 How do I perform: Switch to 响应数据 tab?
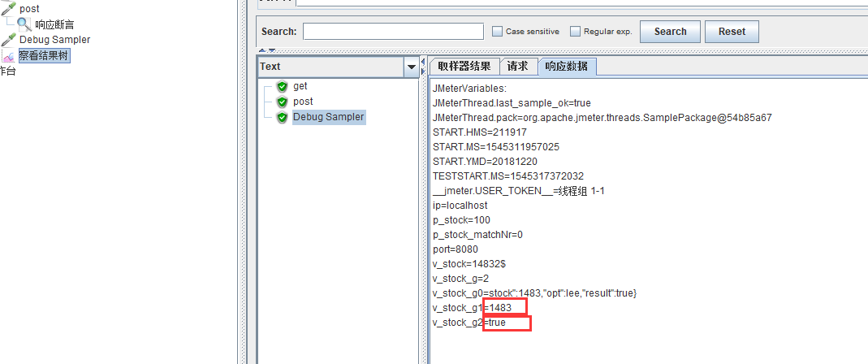click(x=566, y=67)
